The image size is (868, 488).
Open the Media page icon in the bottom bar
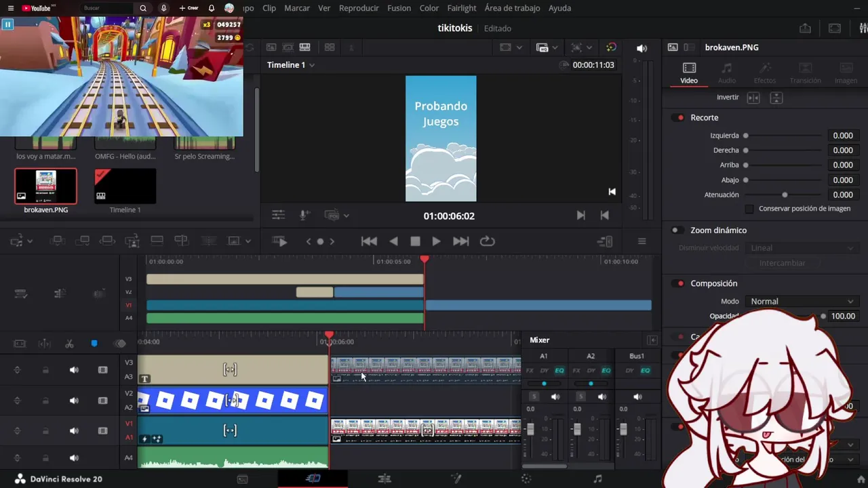(242, 479)
